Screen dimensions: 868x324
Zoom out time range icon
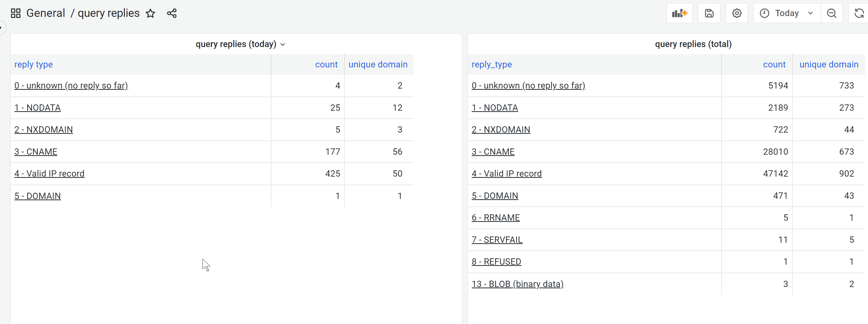(832, 14)
